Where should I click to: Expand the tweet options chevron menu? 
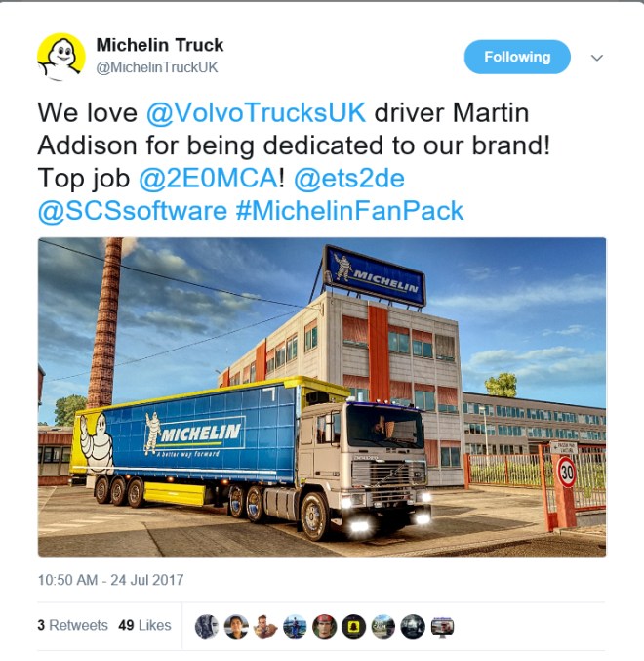tap(597, 58)
